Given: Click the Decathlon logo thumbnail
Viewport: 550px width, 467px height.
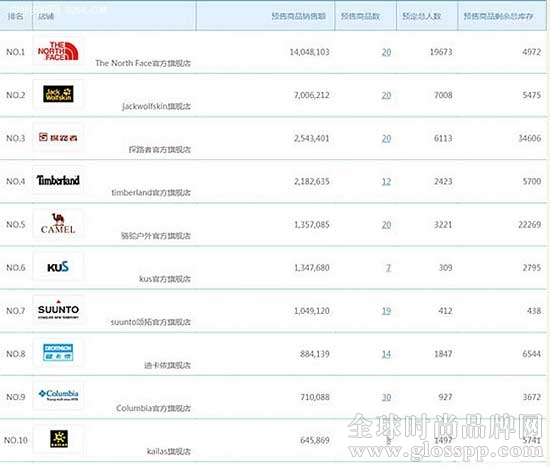Looking at the screenshot, I should tap(58, 353).
